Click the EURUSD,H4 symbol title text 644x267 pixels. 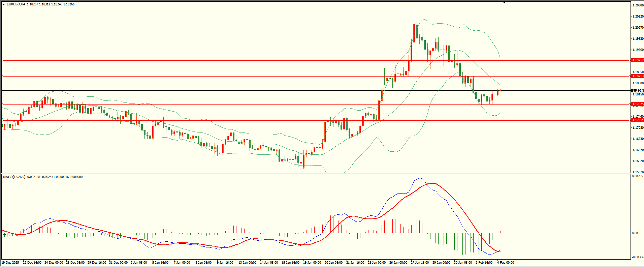click(16, 4)
